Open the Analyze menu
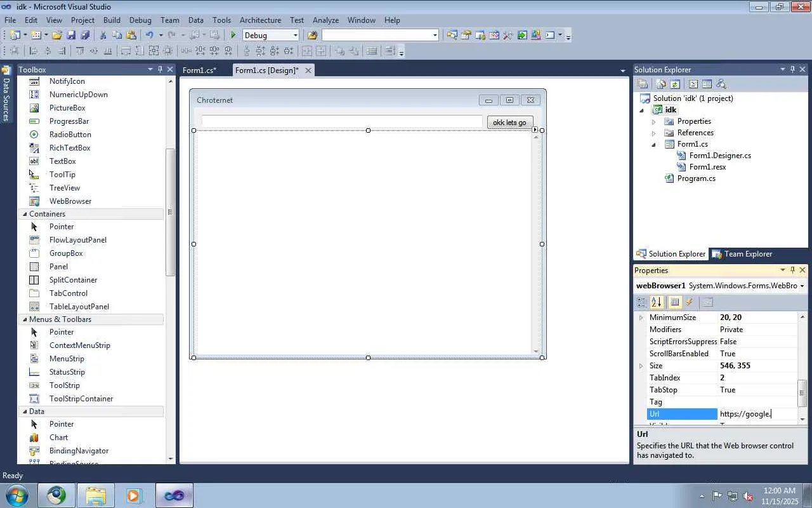Viewport: 812px width, 508px height. (325, 20)
